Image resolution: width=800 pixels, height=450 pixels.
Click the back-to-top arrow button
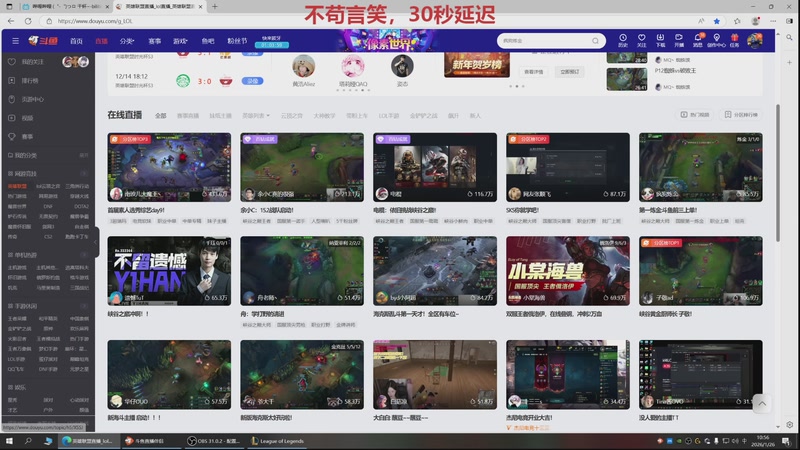coord(762,404)
